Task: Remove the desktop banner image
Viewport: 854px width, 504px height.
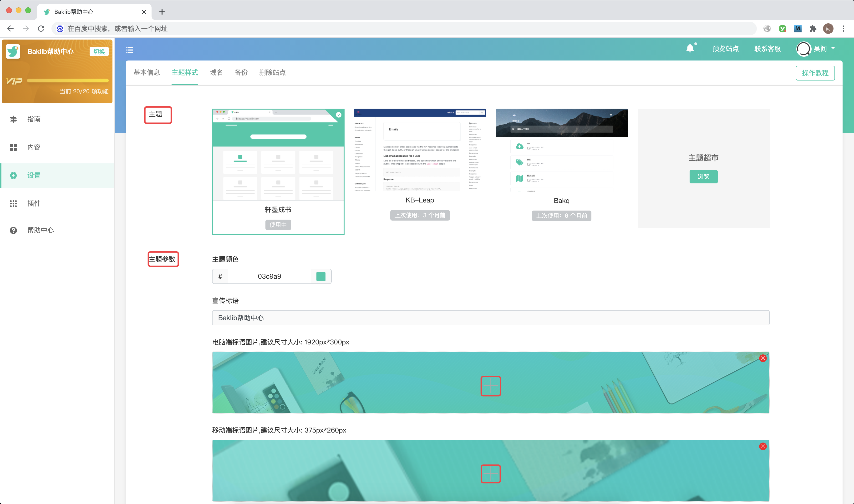Action: (763, 358)
